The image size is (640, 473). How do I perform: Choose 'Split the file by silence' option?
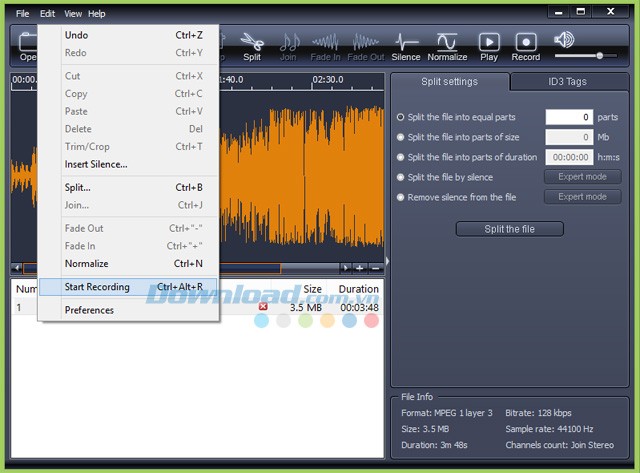click(x=401, y=177)
